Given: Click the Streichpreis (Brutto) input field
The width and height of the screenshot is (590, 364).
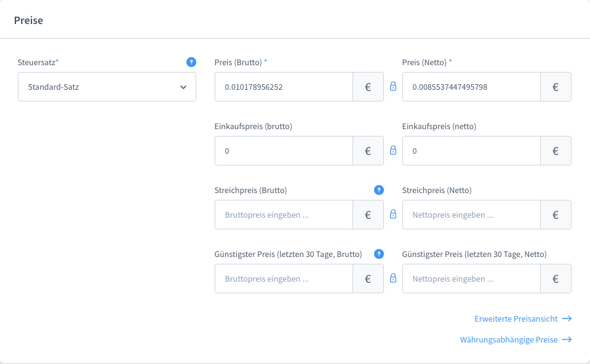Looking at the screenshot, I should click(x=283, y=215).
